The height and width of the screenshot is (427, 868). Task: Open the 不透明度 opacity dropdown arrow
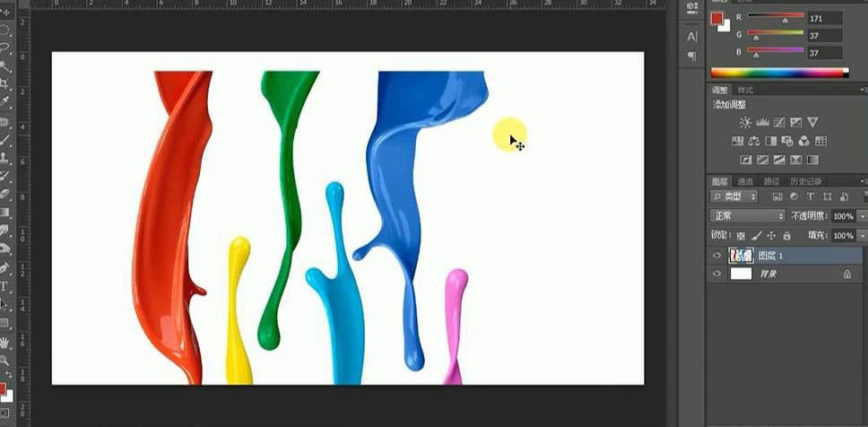coord(863,216)
